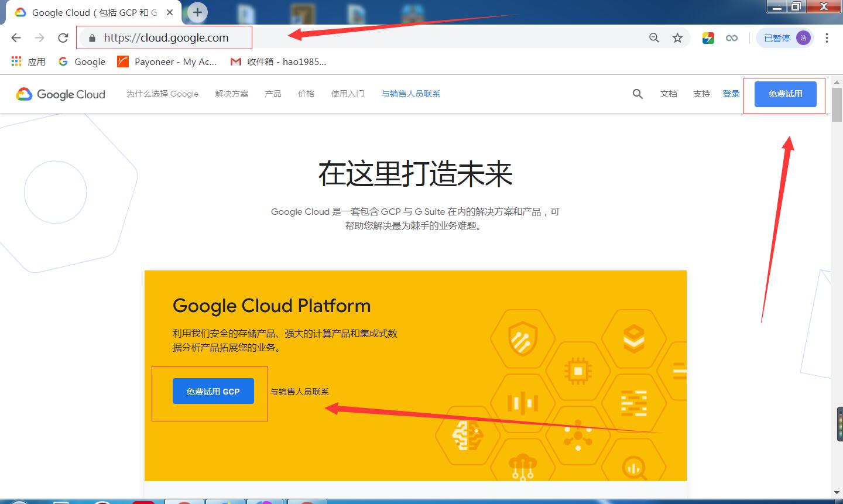Image resolution: width=843 pixels, height=504 pixels.
Task: Click the browser back arrow
Action: click(16, 38)
